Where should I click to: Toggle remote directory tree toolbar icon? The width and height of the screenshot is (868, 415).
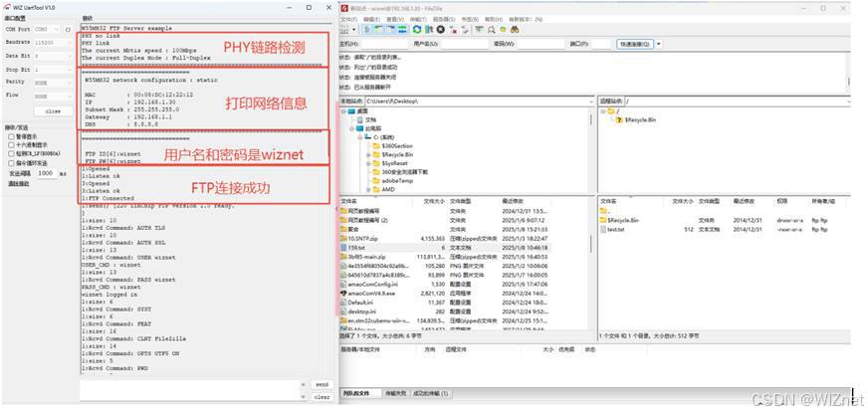click(390, 29)
